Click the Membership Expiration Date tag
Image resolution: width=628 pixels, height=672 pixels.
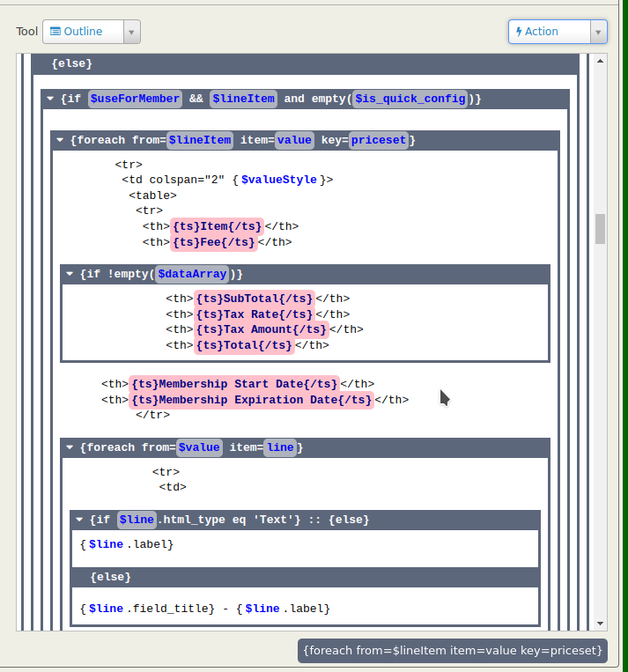tap(251, 400)
